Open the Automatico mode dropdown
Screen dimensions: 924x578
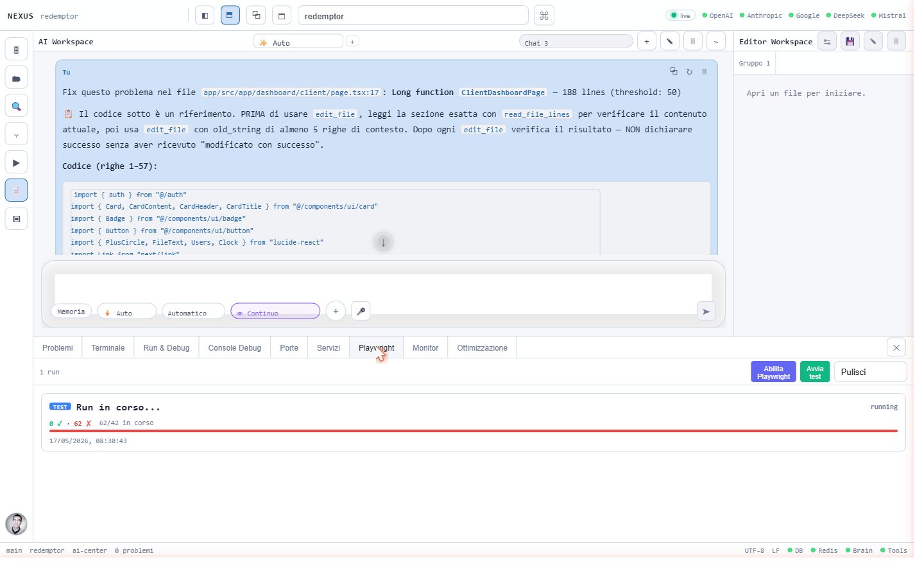point(194,311)
